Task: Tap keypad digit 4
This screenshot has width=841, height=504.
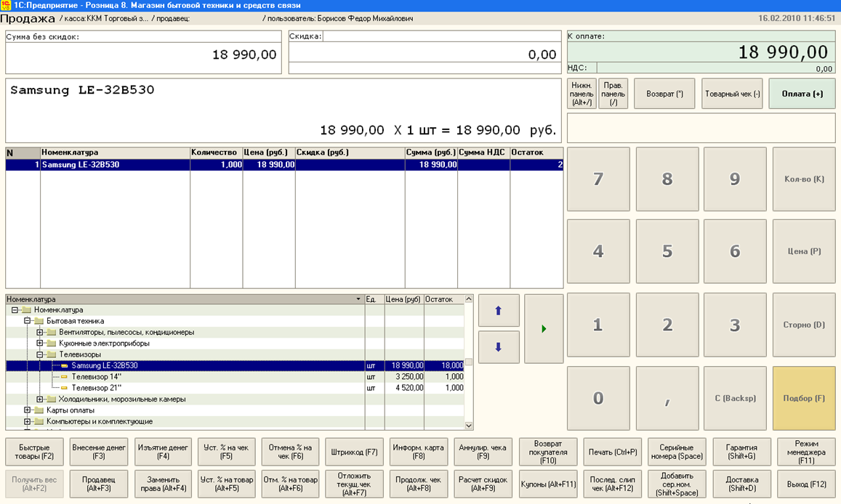Action: click(598, 251)
